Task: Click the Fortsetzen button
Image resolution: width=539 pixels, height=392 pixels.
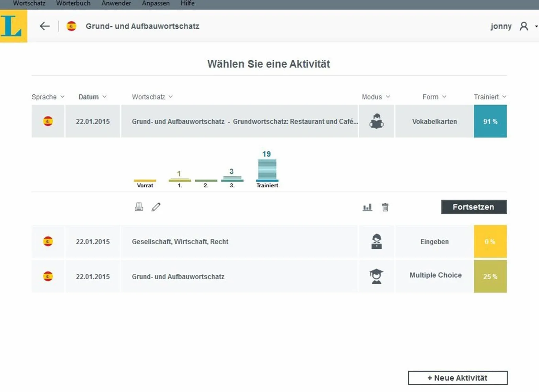Action: [474, 207]
